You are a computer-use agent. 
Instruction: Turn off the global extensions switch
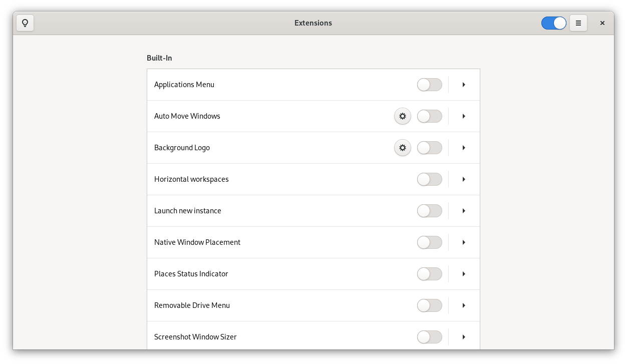554,23
